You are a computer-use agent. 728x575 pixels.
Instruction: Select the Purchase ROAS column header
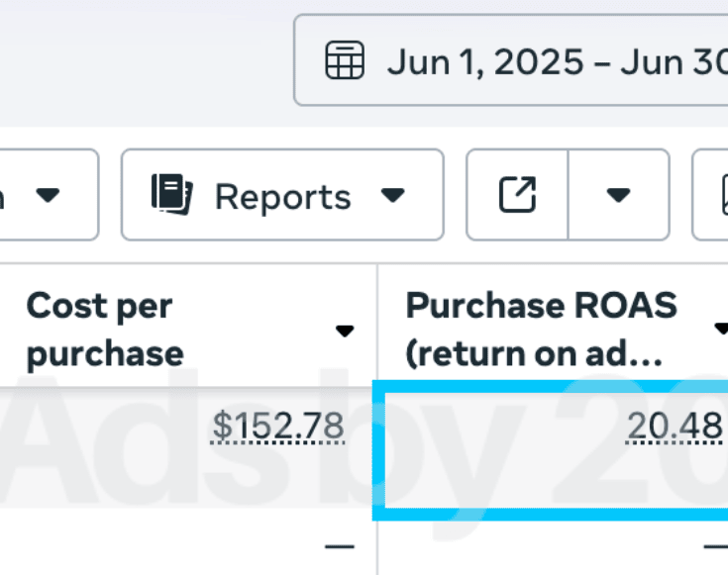point(541,330)
